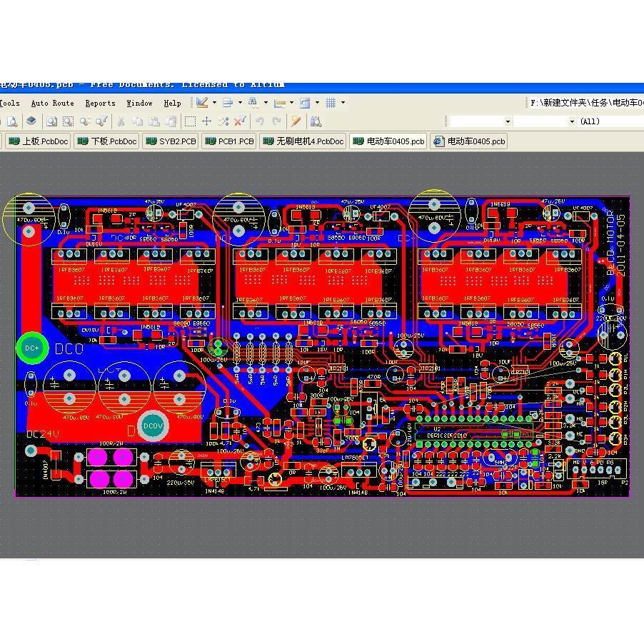Switch to the PCB1.PCB tab
The image size is (644, 644).
point(229,141)
